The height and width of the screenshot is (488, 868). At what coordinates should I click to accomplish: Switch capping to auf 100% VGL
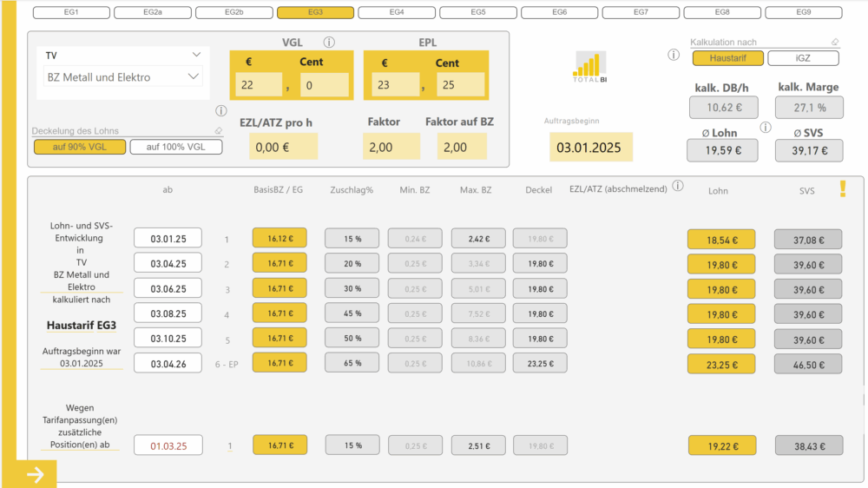(176, 147)
